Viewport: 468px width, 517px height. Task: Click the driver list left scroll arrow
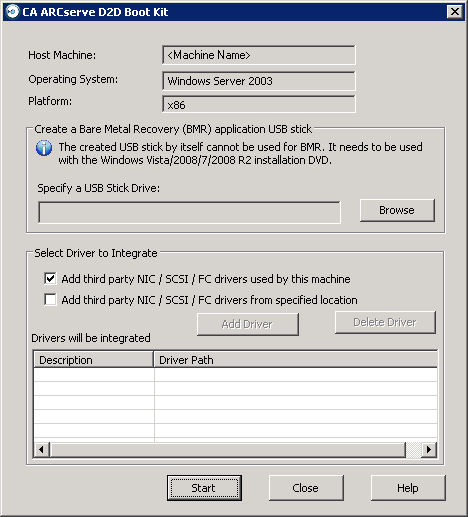(x=42, y=450)
